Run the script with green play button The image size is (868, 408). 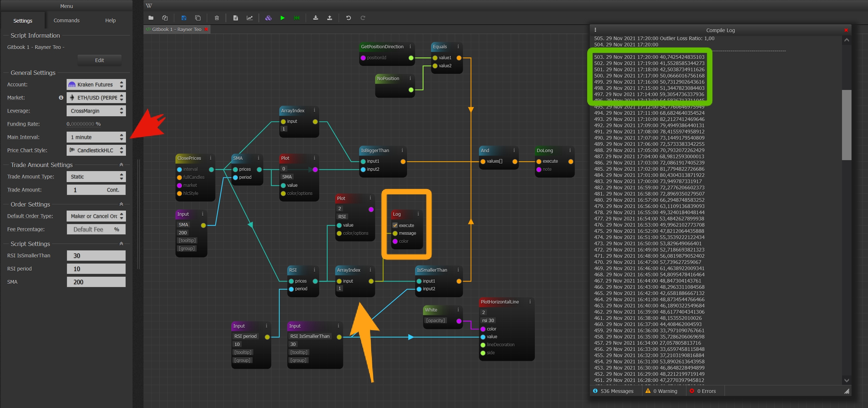282,18
